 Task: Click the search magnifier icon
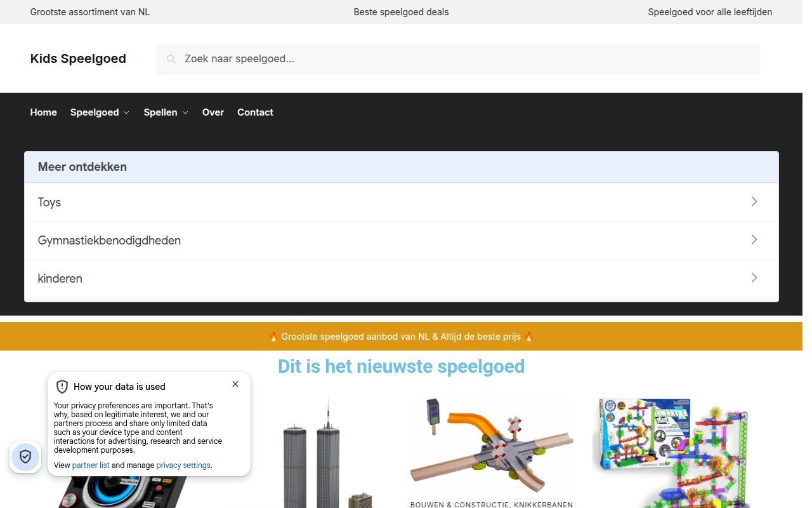tap(171, 59)
